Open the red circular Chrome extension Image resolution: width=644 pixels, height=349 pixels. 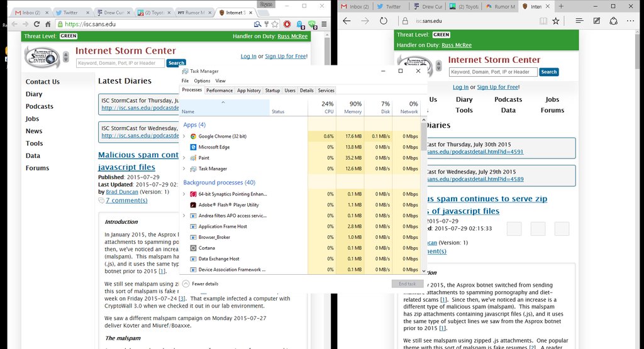point(287,25)
